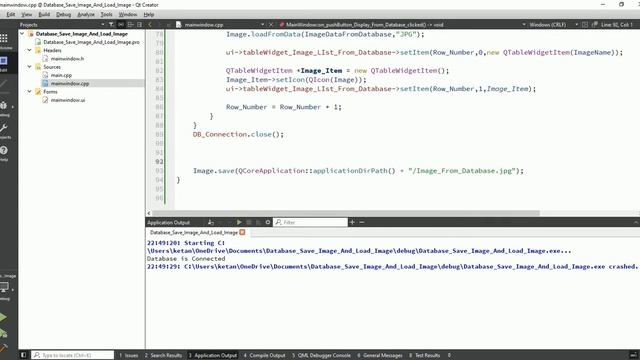Toggle left sidebar visibility button
The width and height of the screenshot is (640, 360).
pyautogui.click(x=23, y=355)
